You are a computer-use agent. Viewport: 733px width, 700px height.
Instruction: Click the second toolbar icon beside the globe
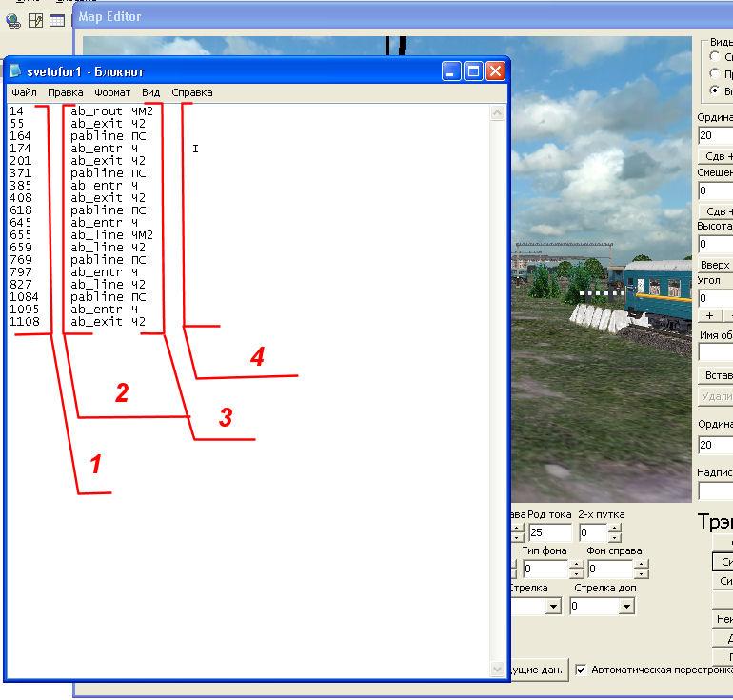(x=35, y=20)
